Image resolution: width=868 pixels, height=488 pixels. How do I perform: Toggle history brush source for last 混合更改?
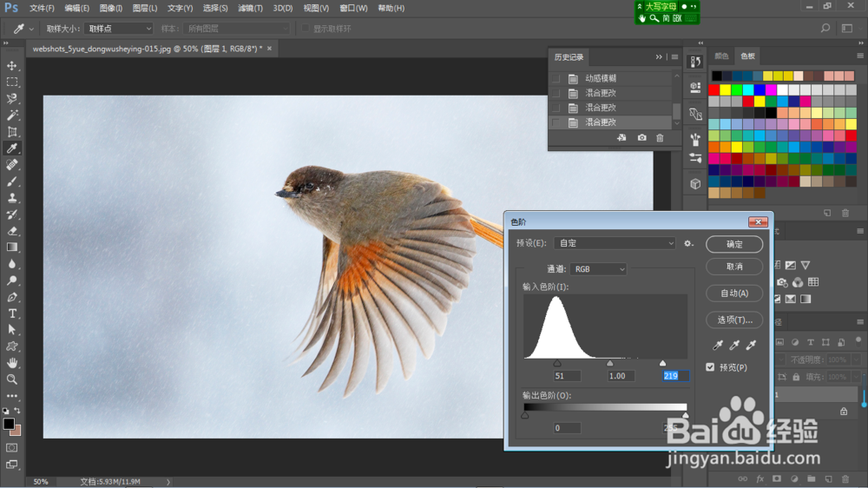[x=556, y=122]
